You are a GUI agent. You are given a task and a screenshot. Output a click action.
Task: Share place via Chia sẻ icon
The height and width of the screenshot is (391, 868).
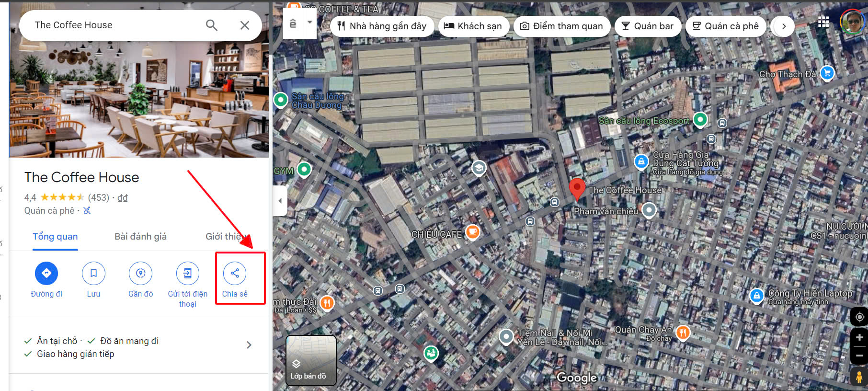pyautogui.click(x=235, y=273)
